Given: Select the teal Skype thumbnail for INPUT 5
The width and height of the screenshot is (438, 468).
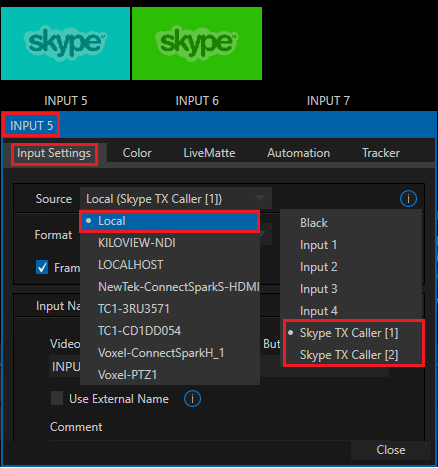Looking at the screenshot, I should click(x=66, y=43).
